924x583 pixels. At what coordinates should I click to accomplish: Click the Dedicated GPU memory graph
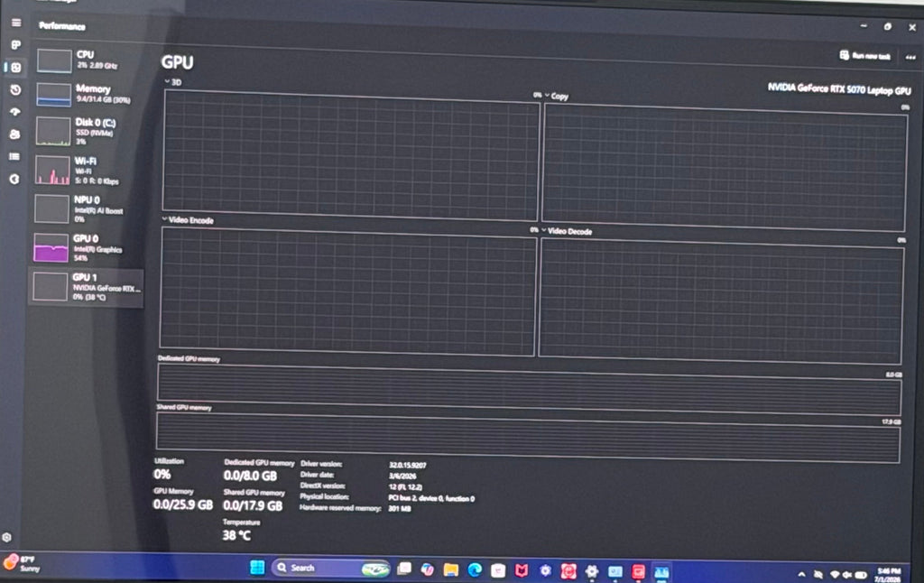click(529, 390)
